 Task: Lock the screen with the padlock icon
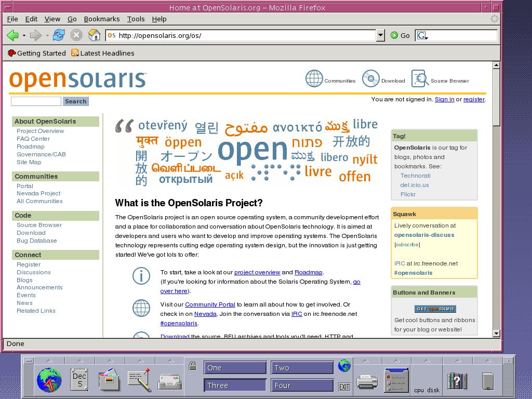(192, 366)
